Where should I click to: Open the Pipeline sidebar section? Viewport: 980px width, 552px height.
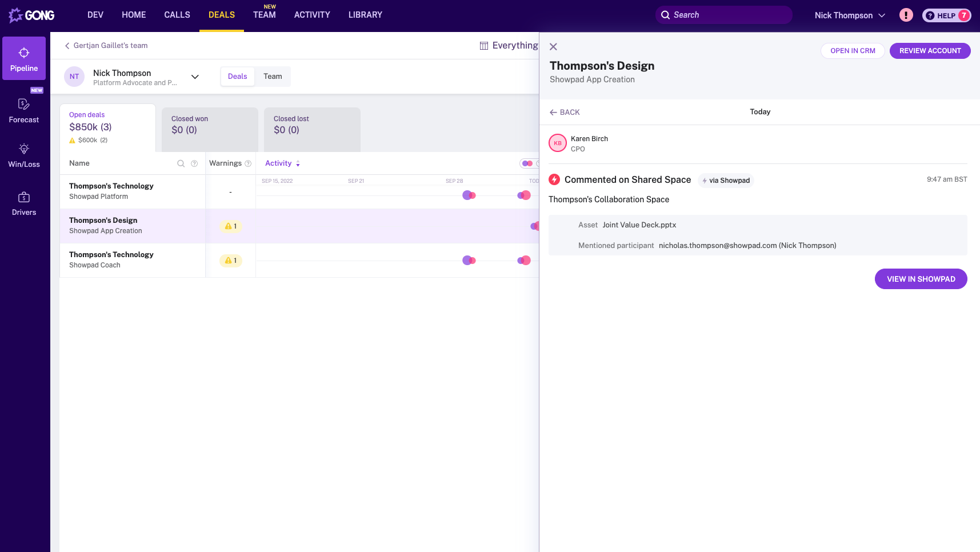coord(24,59)
